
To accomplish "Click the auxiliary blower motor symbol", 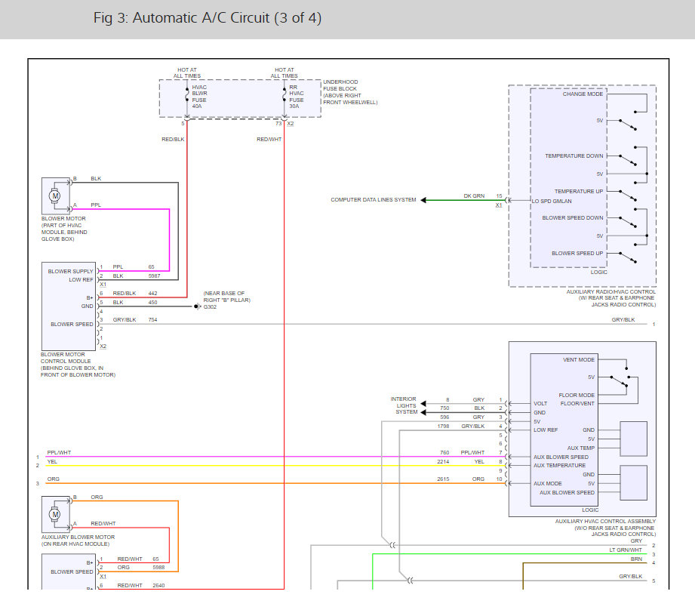I will pyautogui.click(x=55, y=514).
